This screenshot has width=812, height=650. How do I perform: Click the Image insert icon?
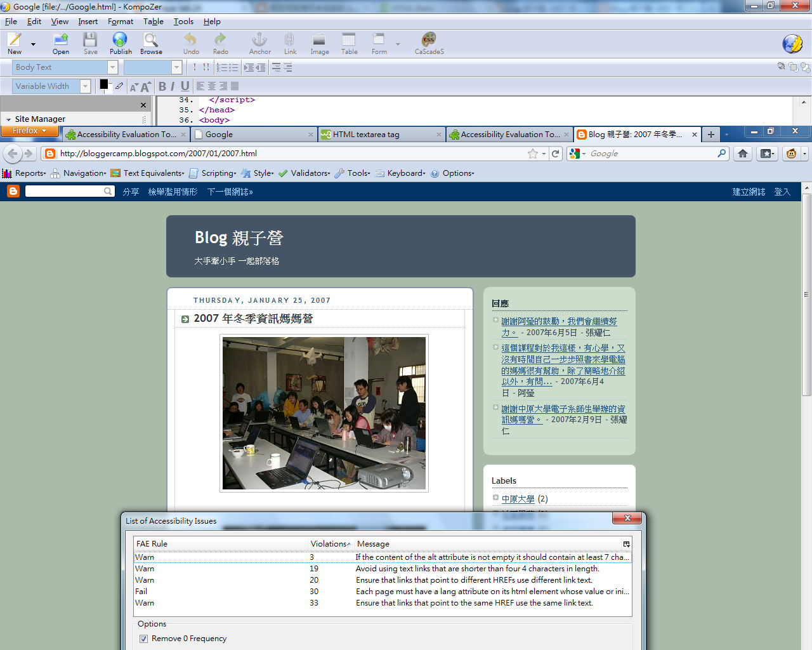[x=320, y=43]
